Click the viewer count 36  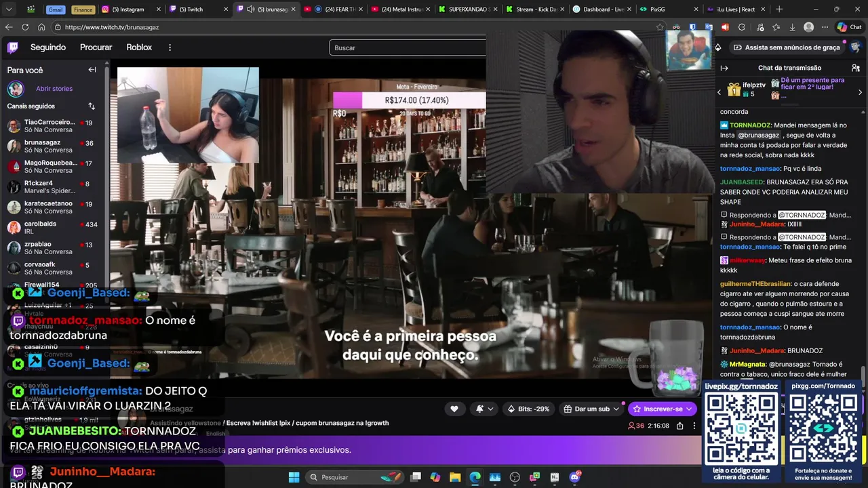click(636, 426)
